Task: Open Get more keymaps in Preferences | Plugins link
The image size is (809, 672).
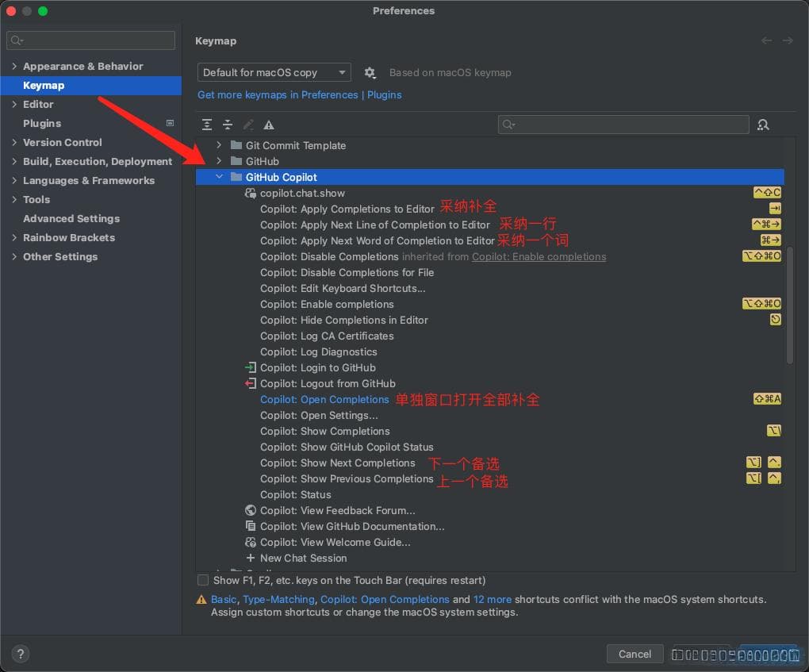Action: coord(299,95)
